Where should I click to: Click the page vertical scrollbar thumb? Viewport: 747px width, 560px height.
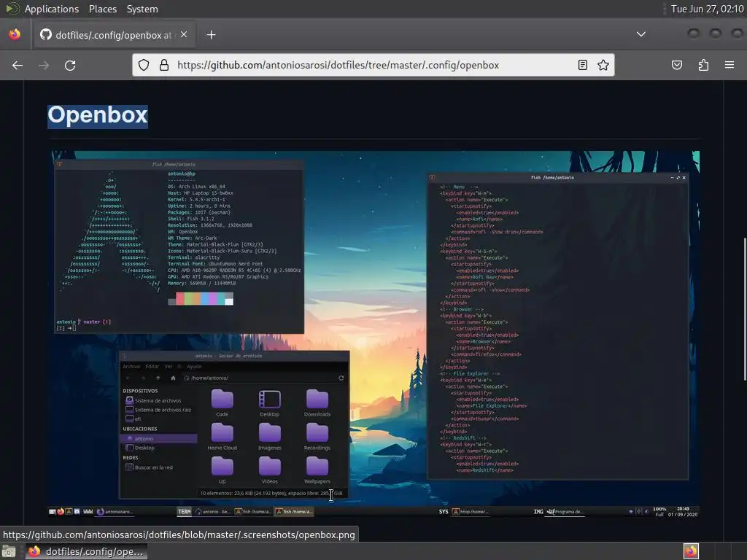pos(744,309)
